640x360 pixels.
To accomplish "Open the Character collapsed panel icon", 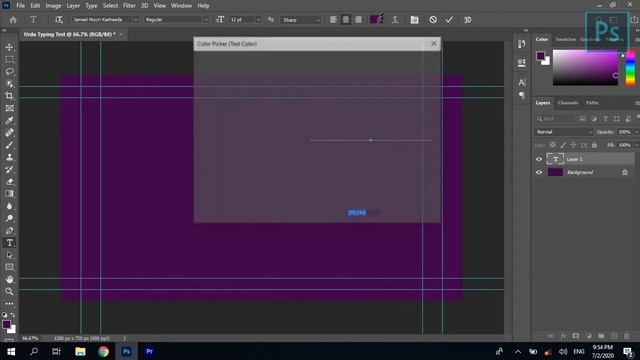I will [522, 82].
